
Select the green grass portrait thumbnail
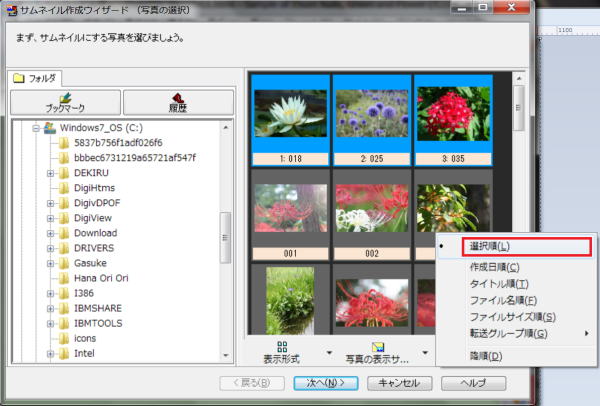coord(290,300)
